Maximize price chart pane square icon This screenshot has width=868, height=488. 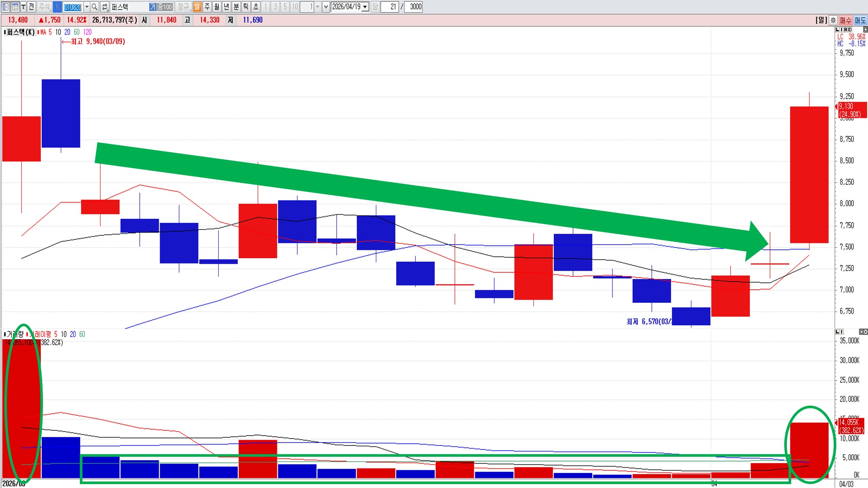(865, 29)
